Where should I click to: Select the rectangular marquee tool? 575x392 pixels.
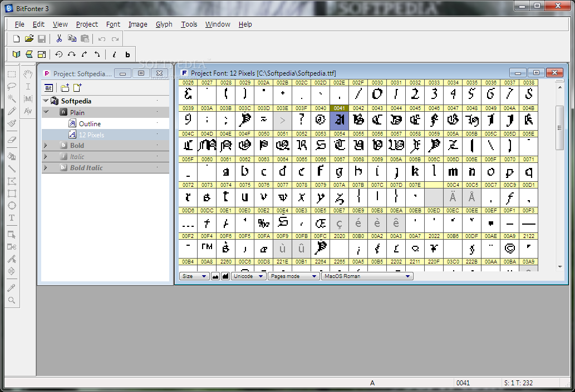pyautogui.click(x=12, y=75)
